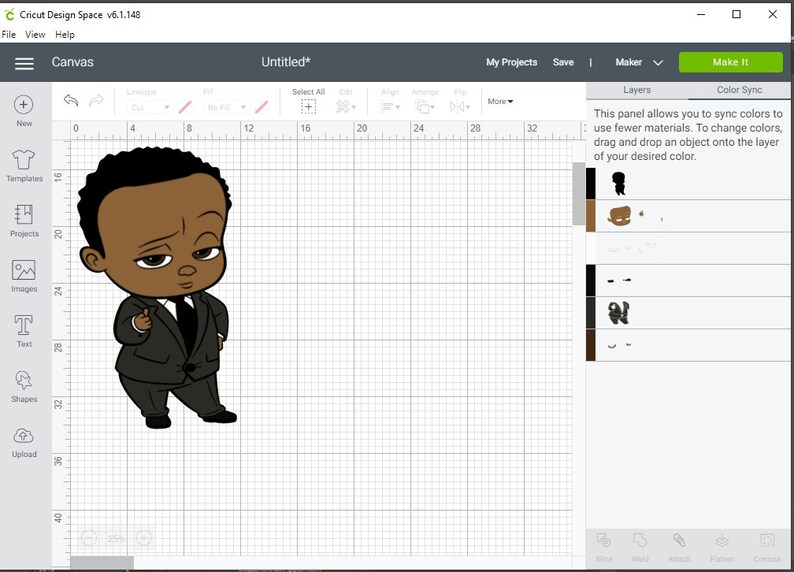794x572 pixels.
Task: Open the Projects panel
Action: tap(24, 221)
